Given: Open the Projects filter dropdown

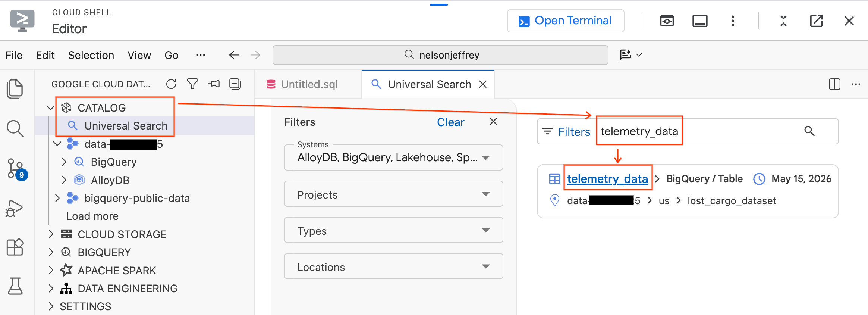Looking at the screenshot, I should click(x=394, y=194).
